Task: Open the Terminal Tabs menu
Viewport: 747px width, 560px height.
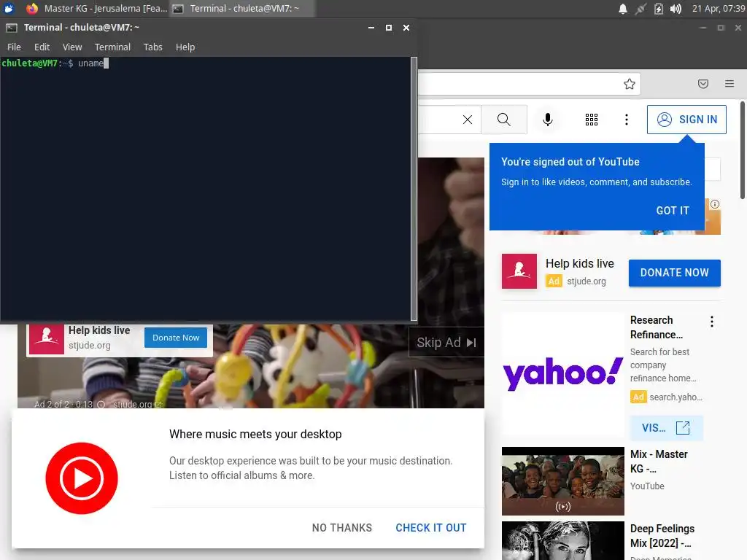Action: pos(153,47)
